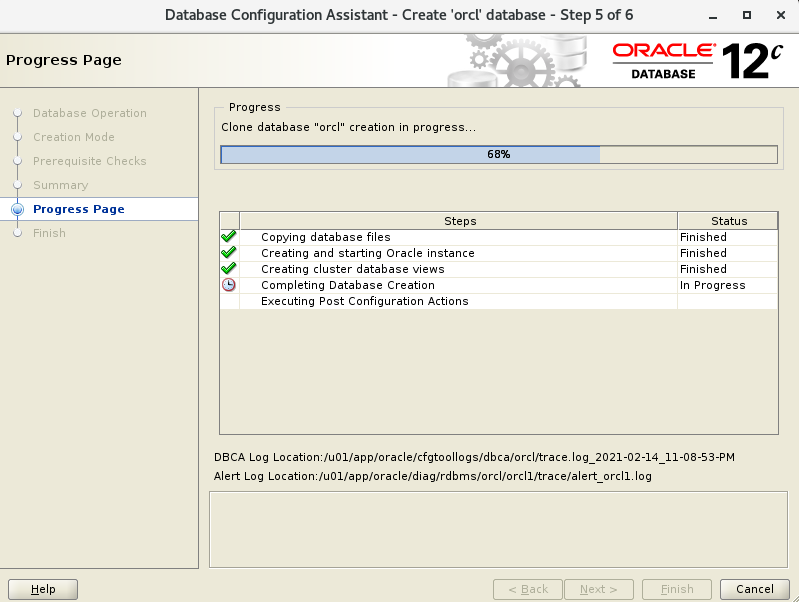This screenshot has width=799, height=602.
Task: Click the Back navigation button
Action: [528, 589]
